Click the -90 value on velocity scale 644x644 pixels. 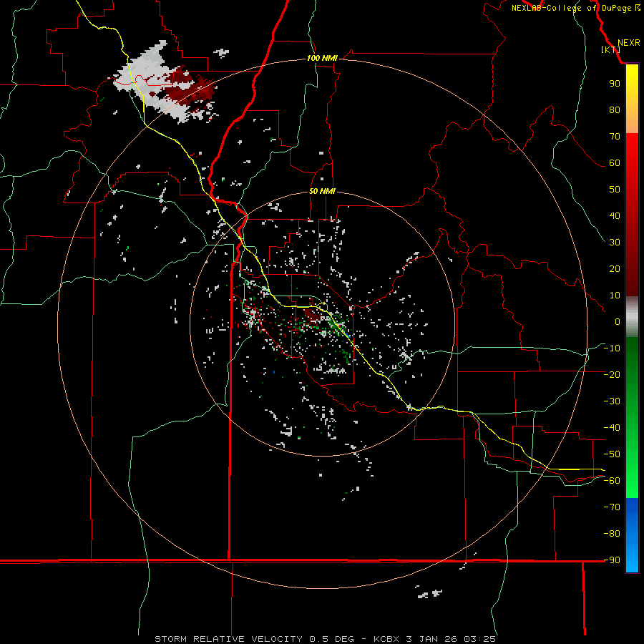point(612,560)
